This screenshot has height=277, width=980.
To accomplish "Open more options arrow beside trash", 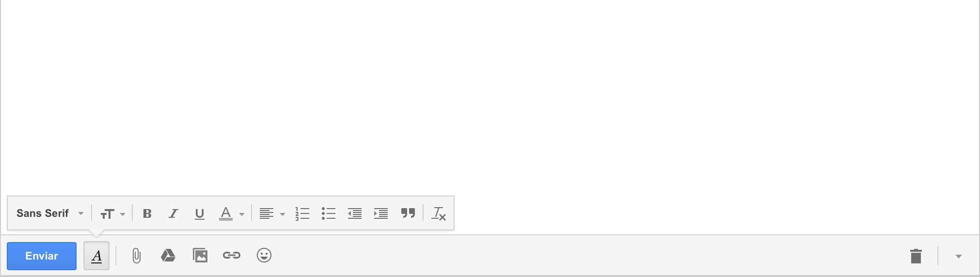I will (x=958, y=256).
